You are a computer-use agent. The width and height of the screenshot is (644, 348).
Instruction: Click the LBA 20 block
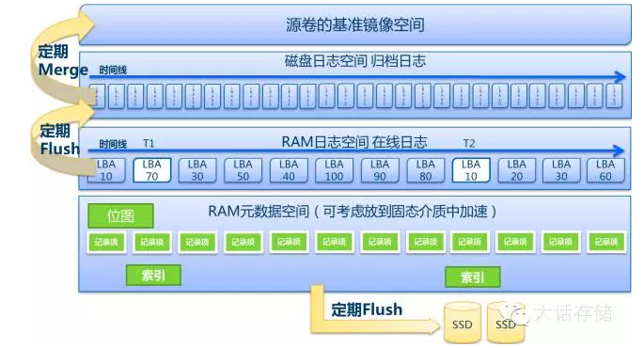coord(517,170)
